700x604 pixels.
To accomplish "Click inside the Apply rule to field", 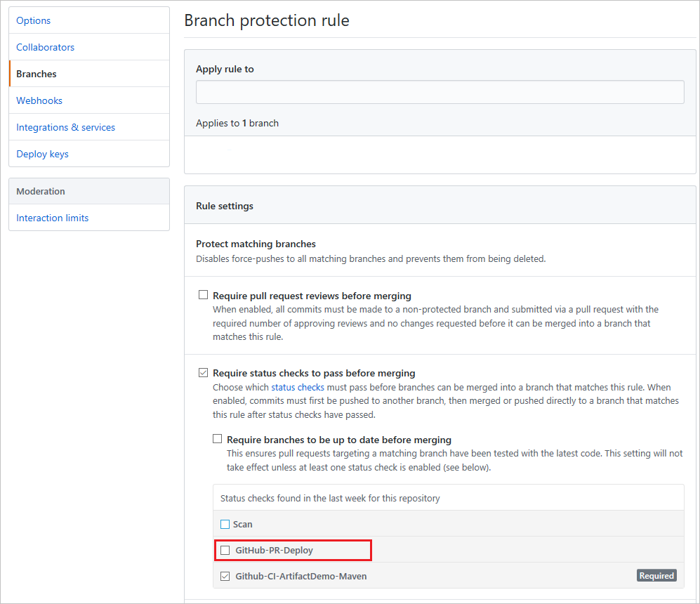I will pyautogui.click(x=440, y=91).
